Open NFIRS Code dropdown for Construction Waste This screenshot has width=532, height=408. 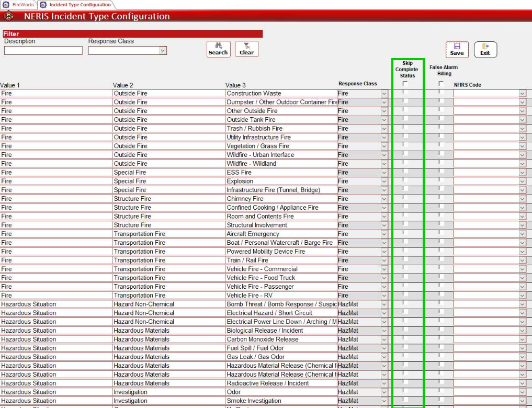(522, 94)
